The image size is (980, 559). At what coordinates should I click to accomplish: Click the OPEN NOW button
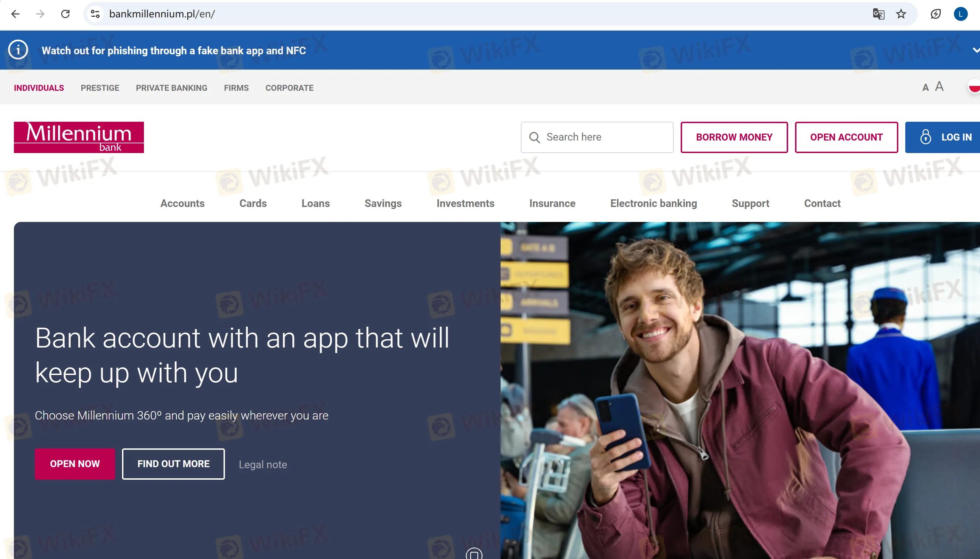75,463
